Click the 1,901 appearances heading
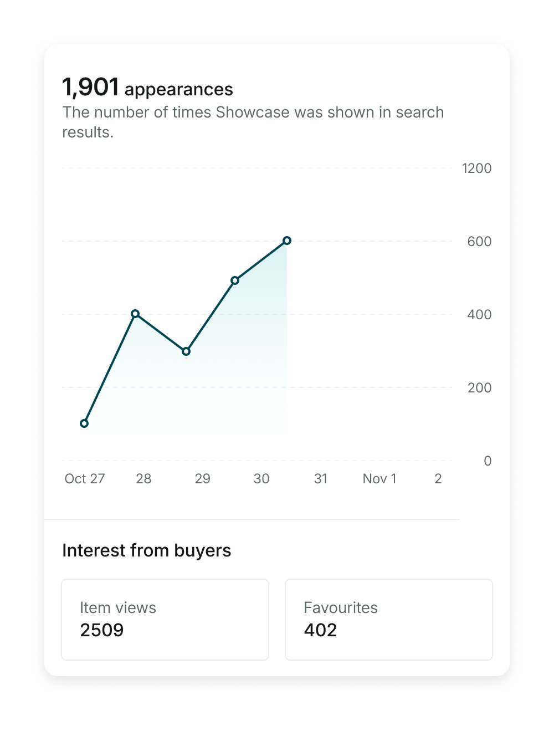The height and width of the screenshot is (756, 554). [x=147, y=88]
